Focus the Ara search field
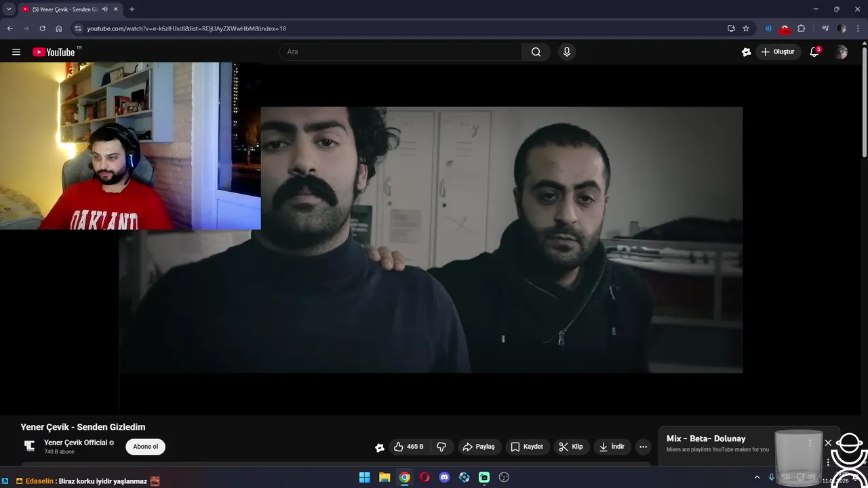 tap(400, 52)
